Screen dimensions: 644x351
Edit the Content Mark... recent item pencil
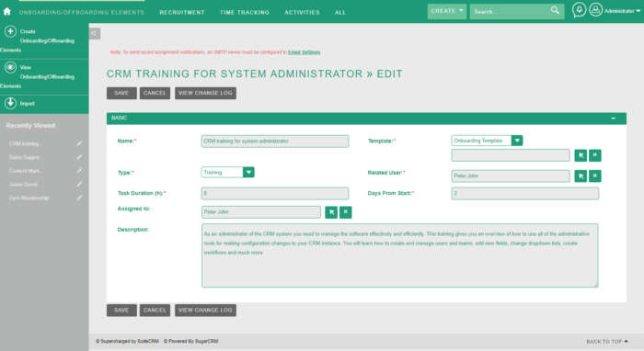[x=79, y=170]
